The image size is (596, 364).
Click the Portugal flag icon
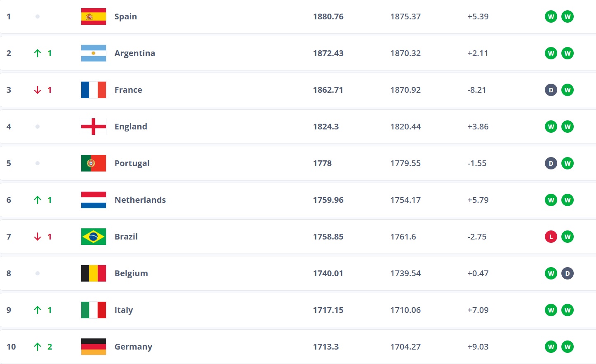pos(94,163)
